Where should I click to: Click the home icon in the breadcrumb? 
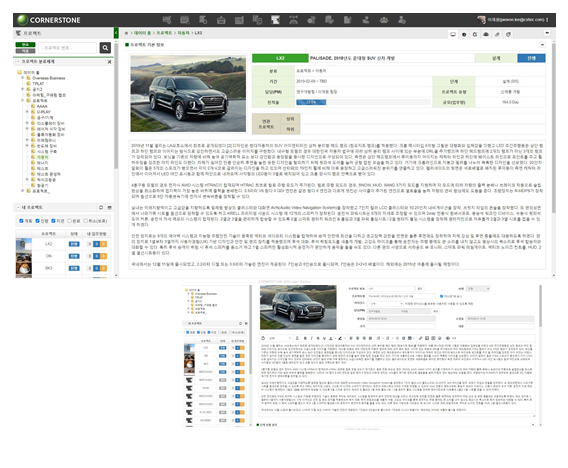(126, 33)
